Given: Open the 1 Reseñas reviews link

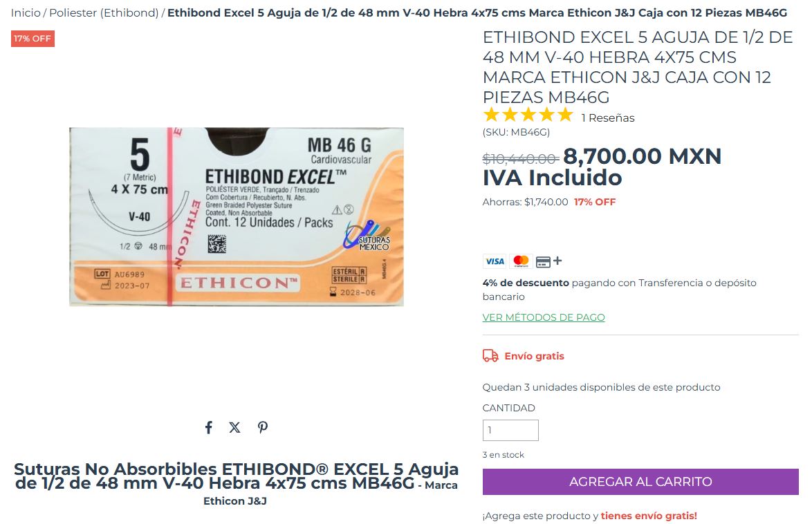Looking at the screenshot, I should pyautogui.click(x=607, y=118).
